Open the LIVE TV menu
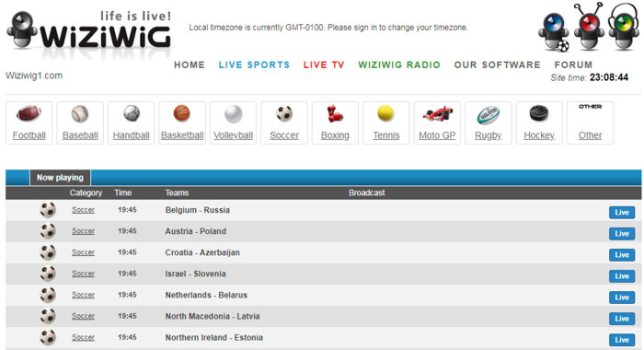The width and height of the screenshot is (644, 350). tap(324, 65)
